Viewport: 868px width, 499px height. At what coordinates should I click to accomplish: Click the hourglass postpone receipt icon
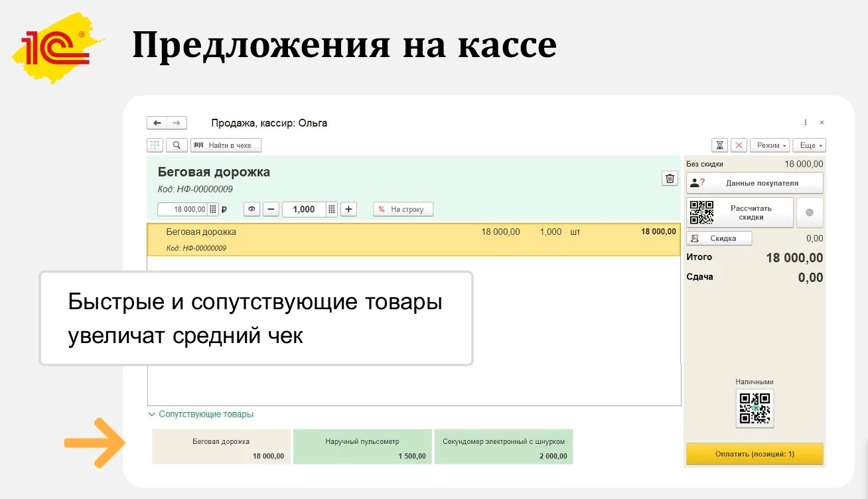pos(719,145)
